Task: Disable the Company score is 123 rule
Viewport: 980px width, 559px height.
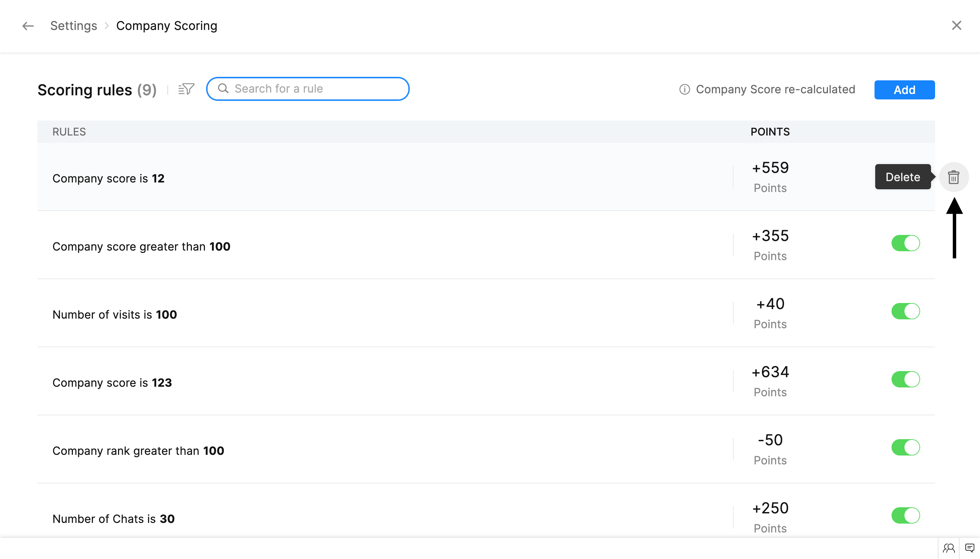Action: coord(905,379)
